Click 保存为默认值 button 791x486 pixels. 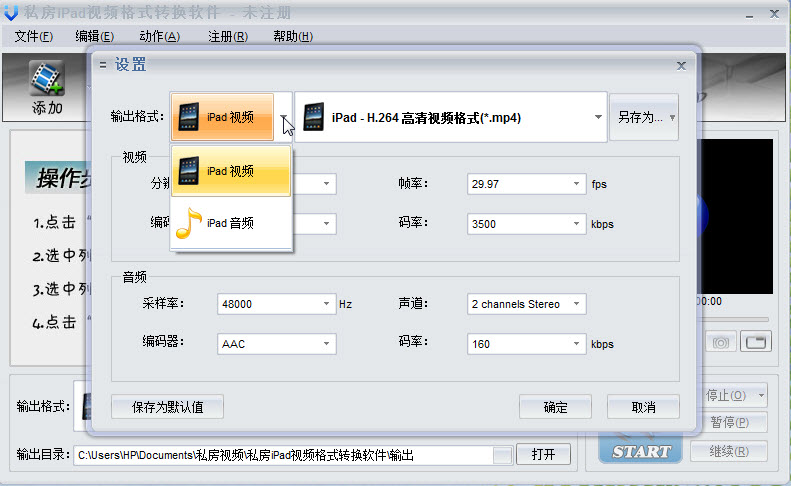tap(167, 407)
